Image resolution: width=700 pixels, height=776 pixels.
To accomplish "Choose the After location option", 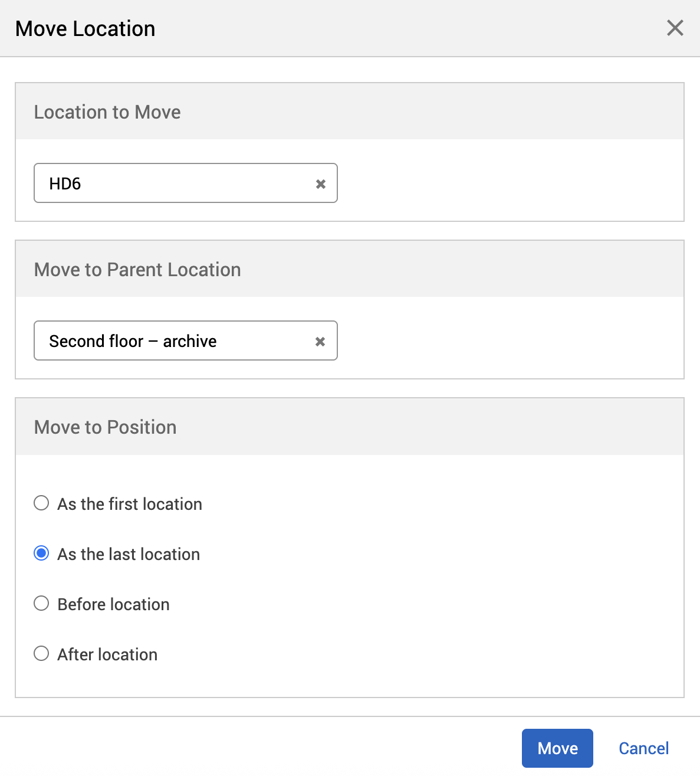I will tap(41, 653).
